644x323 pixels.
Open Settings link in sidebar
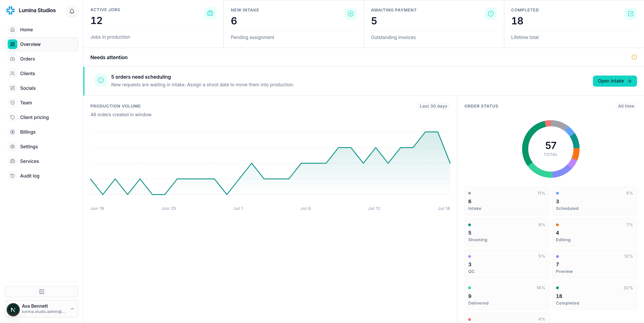pyautogui.click(x=42, y=147)
